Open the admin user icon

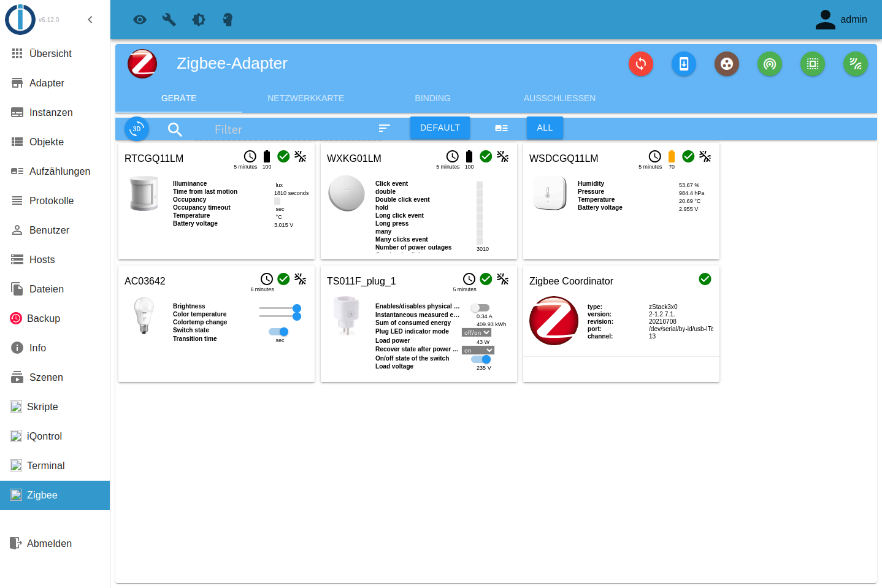(x=826, y=20)
